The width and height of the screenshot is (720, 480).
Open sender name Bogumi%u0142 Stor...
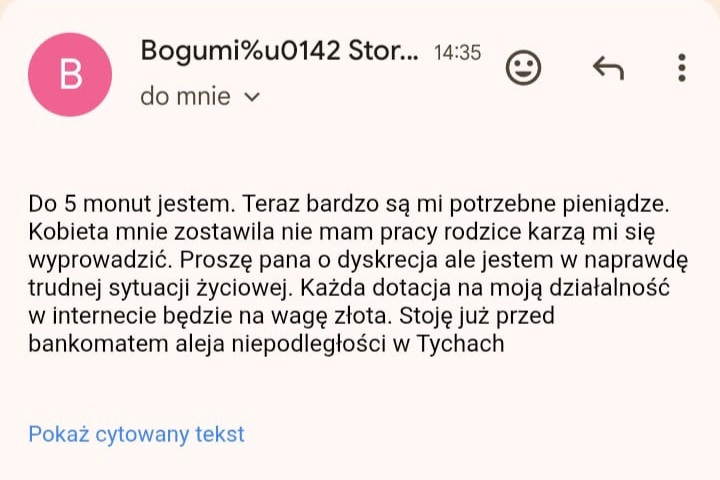coord(279,50)
